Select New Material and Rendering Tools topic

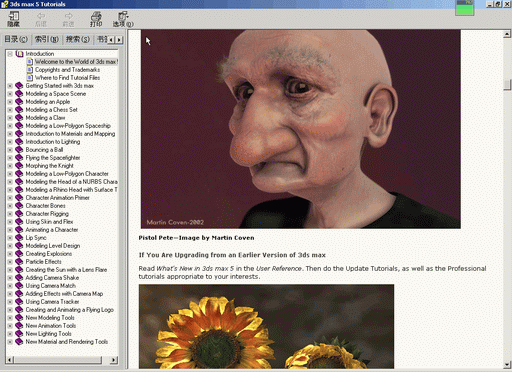[67, 342]
